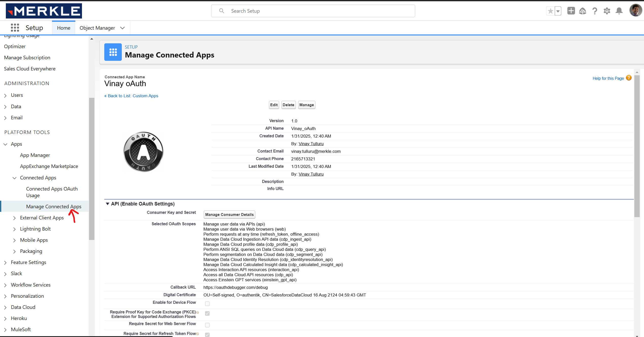Expand External Client Apps node
The height and width of the screenshot is (337, 644).
14,218
